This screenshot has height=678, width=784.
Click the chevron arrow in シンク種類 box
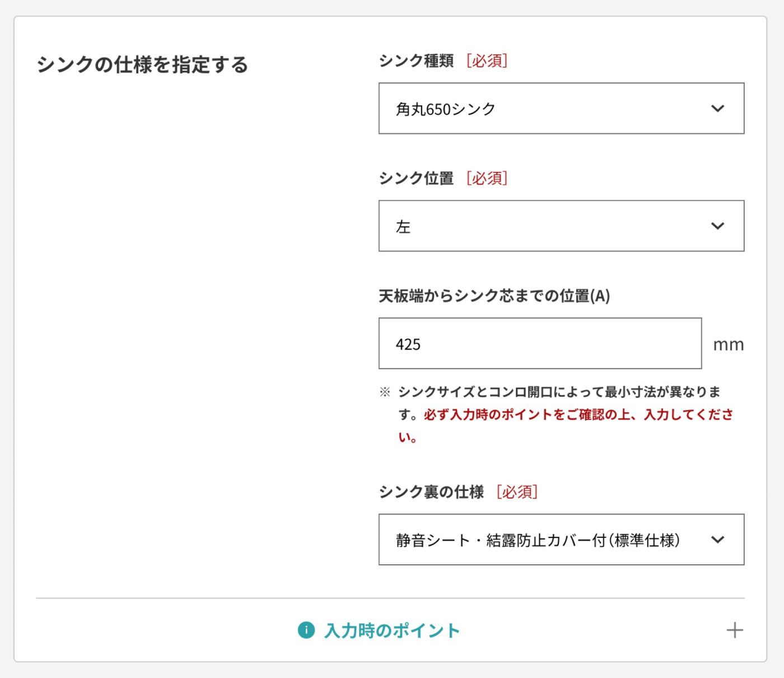tap(717, 109)
